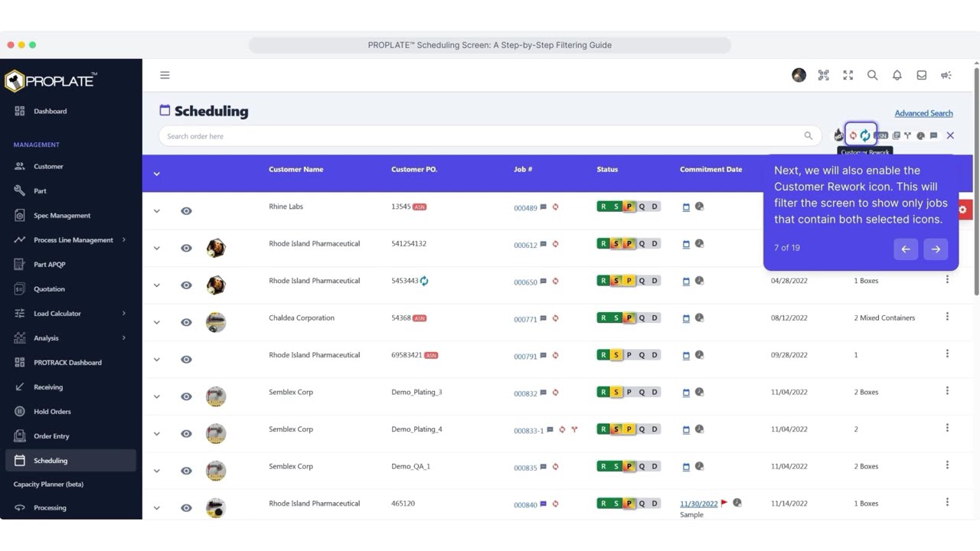Enable the Hot fire filter icon
980x551 pixels.
[x=838, y=135]
